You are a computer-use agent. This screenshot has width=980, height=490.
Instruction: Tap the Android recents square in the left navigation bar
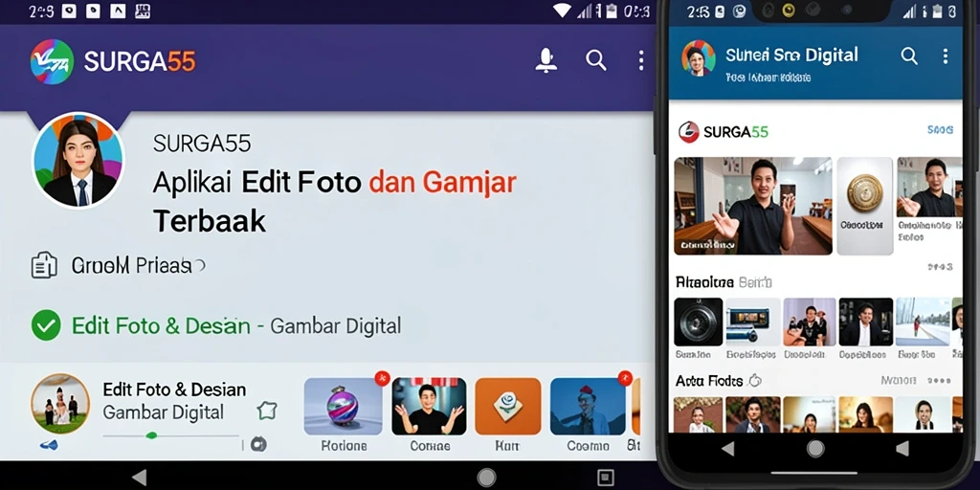click(x=606, y=478)
